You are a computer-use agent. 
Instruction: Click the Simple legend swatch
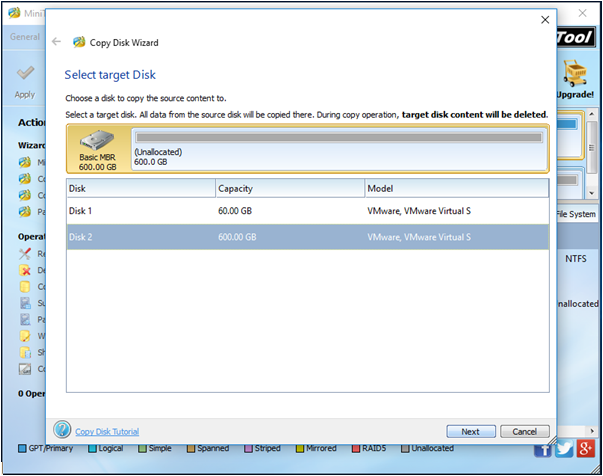(x=142, y=448)
